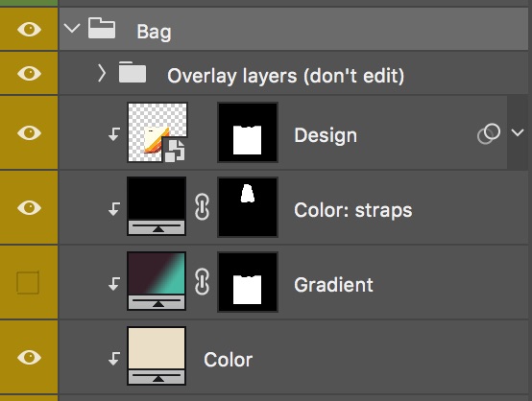The image size is (532, 401).
Task: Select the Design layer mask thumbnail
Action: coord(248,132)
